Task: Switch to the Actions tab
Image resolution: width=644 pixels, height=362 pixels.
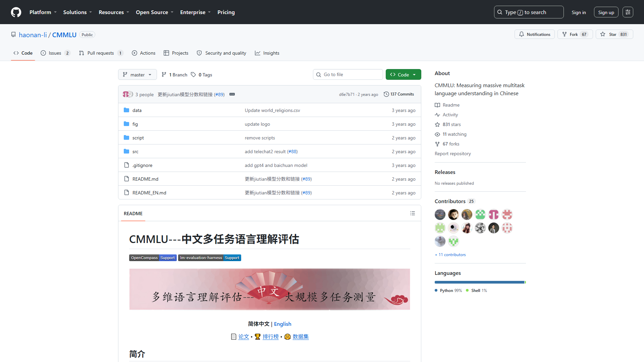Action: point(144,53)
